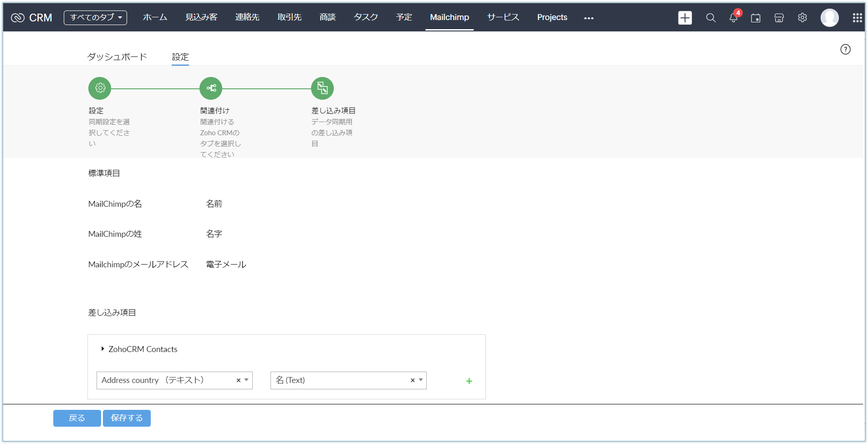This screenshot has width=868, height=444.
Task: Select the 設定 sub-tab
Action: coord(180,57)
